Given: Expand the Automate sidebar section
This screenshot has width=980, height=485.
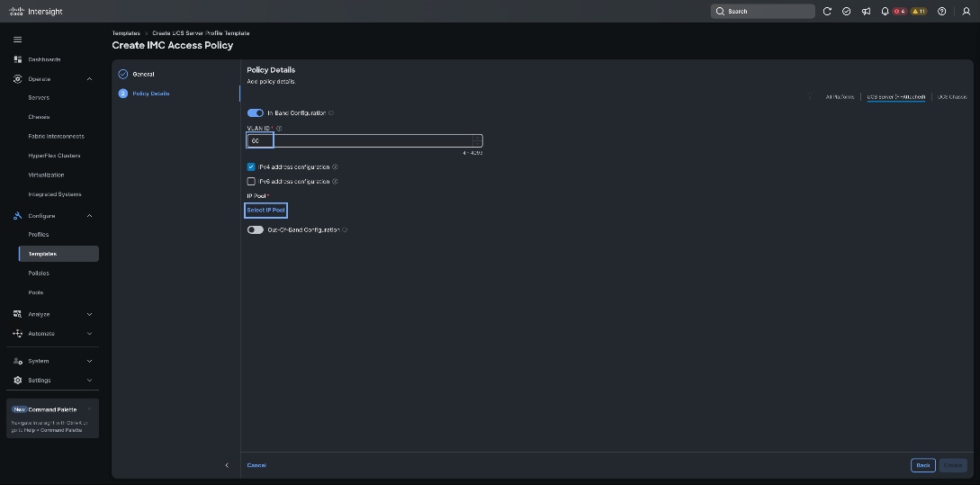Looking at the screenshot, I should (x=89, y=334).
